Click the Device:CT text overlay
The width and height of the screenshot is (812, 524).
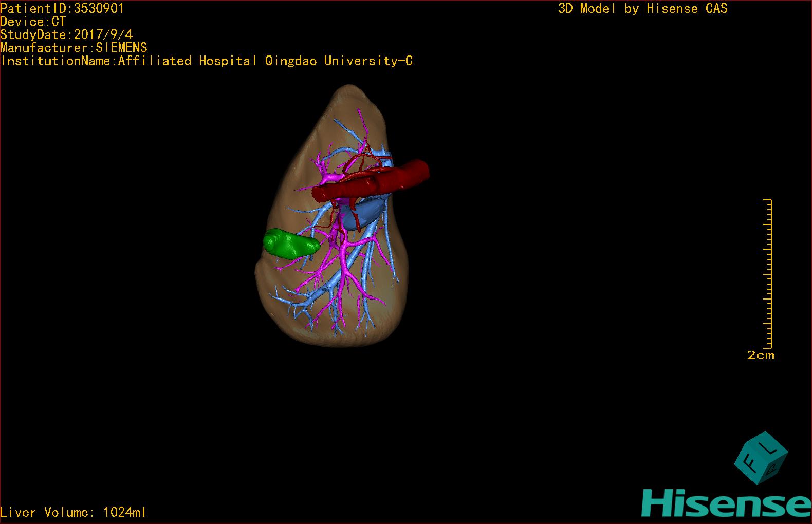click(33, 22)
